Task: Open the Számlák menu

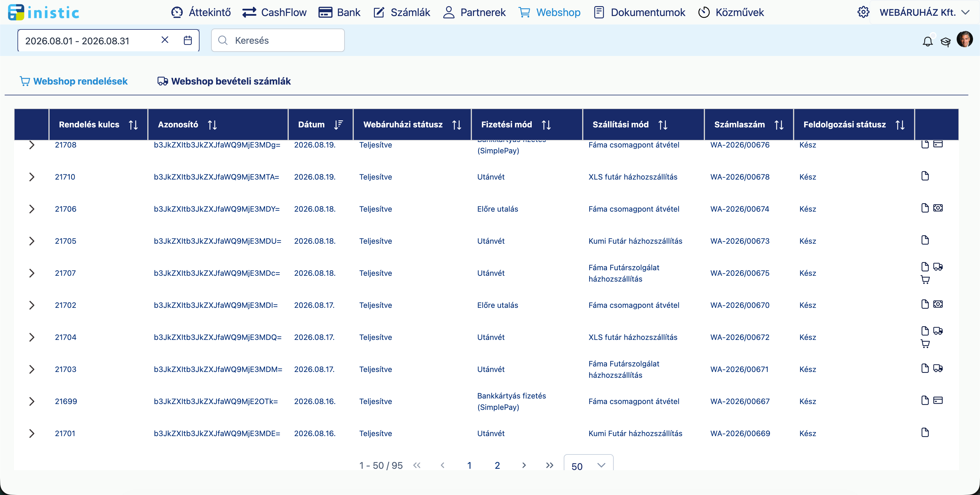Action: click(x=402, y=12)
